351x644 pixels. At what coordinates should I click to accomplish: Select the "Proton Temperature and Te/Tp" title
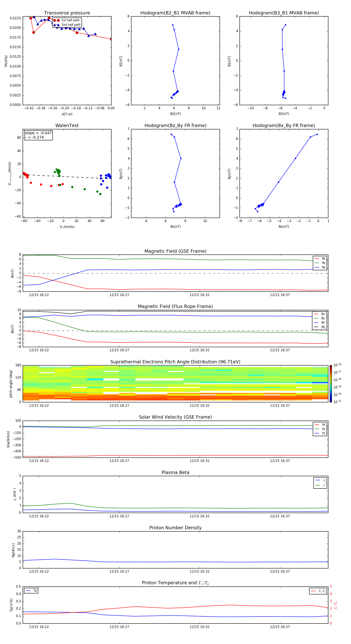point(175,583)
